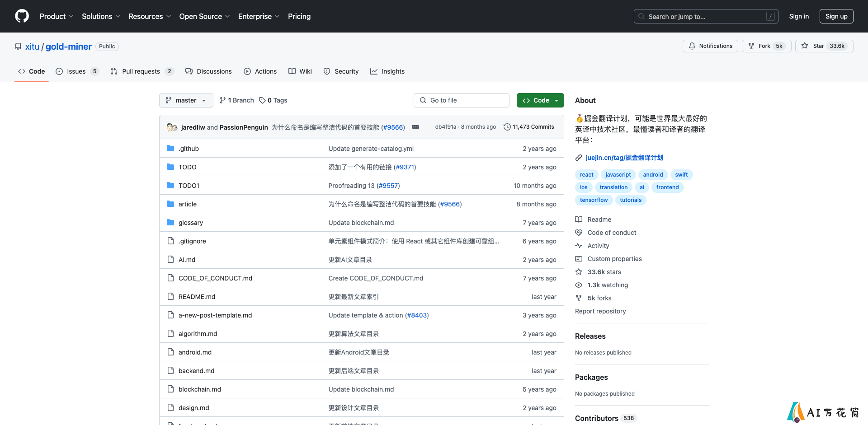Open blockchain.md file
The width and height of the screenshot is (868, 425).
(200, 389)
